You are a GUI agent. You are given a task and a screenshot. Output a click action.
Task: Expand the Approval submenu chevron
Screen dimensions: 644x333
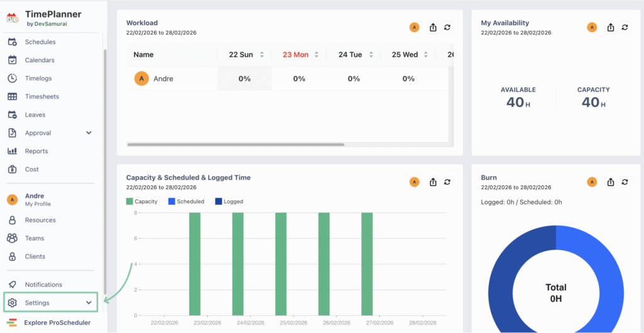[89, 133]
